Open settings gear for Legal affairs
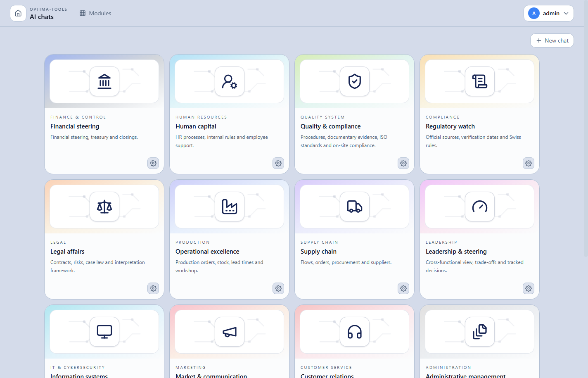The width and height of the screenshot is (588, 378). click(x=153, y=288)
